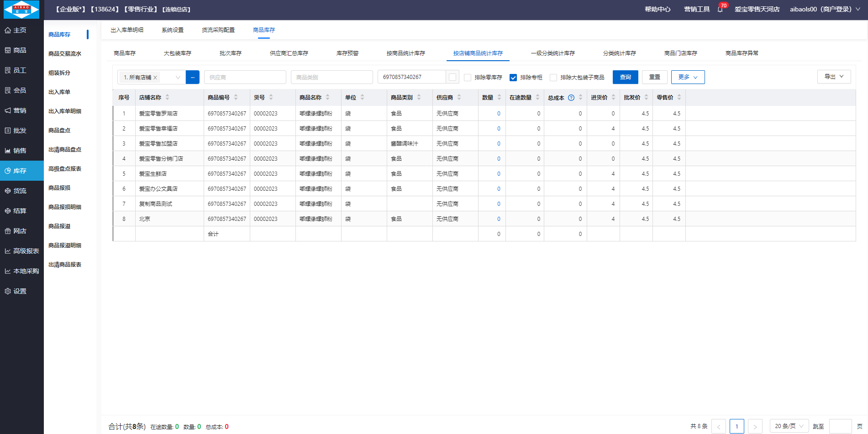Click the Aibao logo

(x=21, y=10)
